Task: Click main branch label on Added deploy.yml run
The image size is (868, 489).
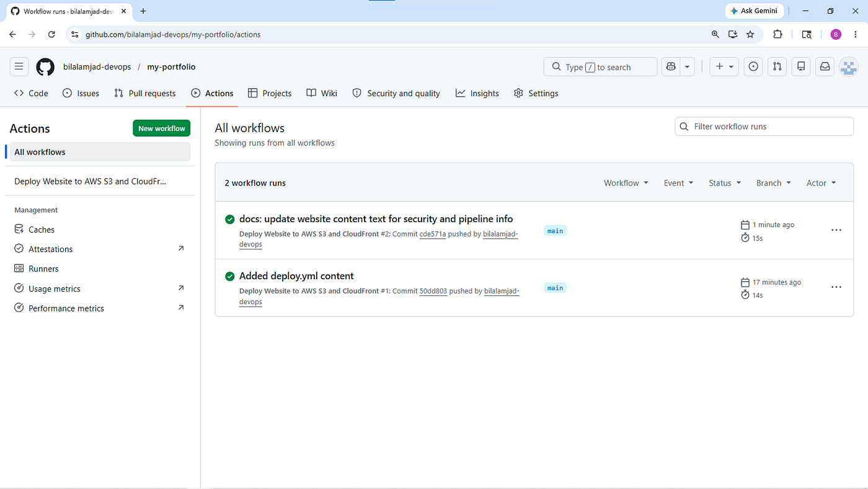Action: pyautogui.click(x=555, y=288)
